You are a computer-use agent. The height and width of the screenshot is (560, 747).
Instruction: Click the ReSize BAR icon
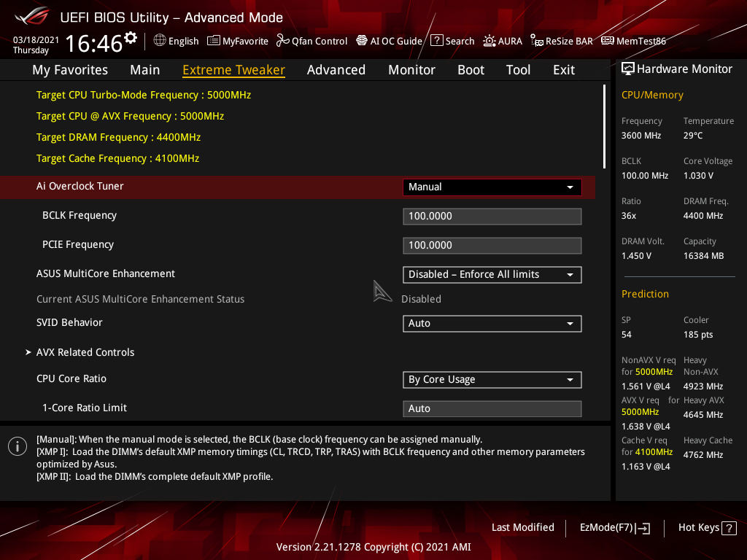click(x=537, y=41)
